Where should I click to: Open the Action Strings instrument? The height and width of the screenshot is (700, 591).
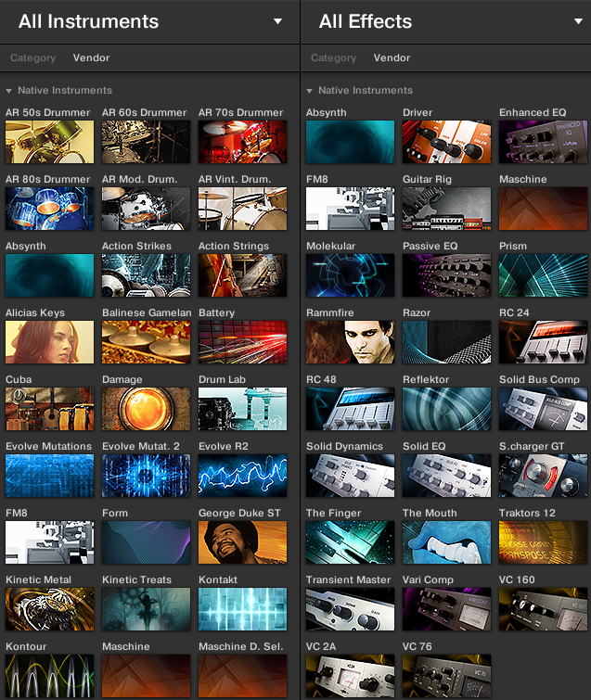click(x=242, y=275)
